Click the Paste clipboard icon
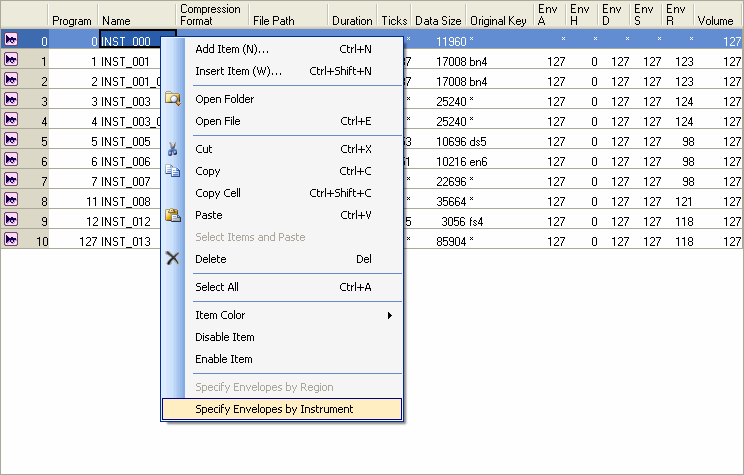Screen dimensions: 744x475 point(173,215)
